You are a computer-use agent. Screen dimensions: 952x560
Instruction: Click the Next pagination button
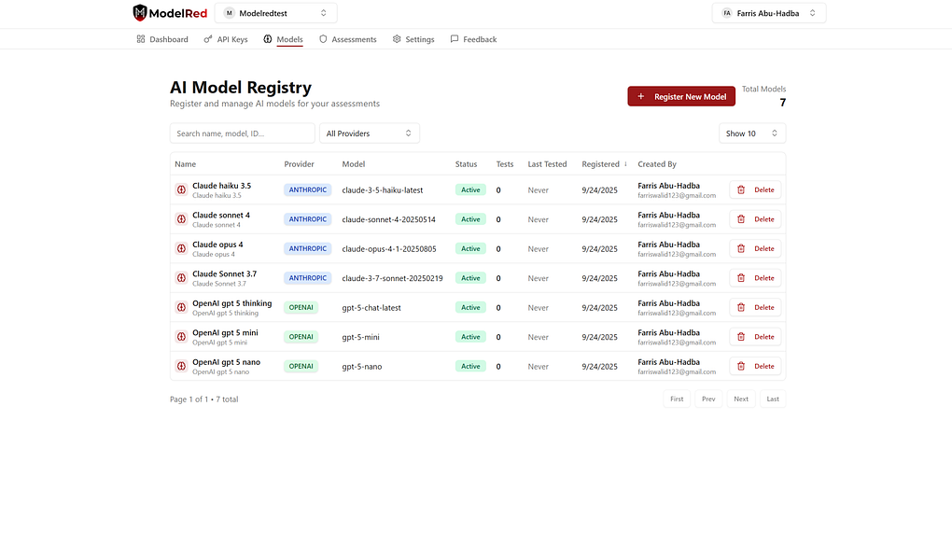coord(741,399)
